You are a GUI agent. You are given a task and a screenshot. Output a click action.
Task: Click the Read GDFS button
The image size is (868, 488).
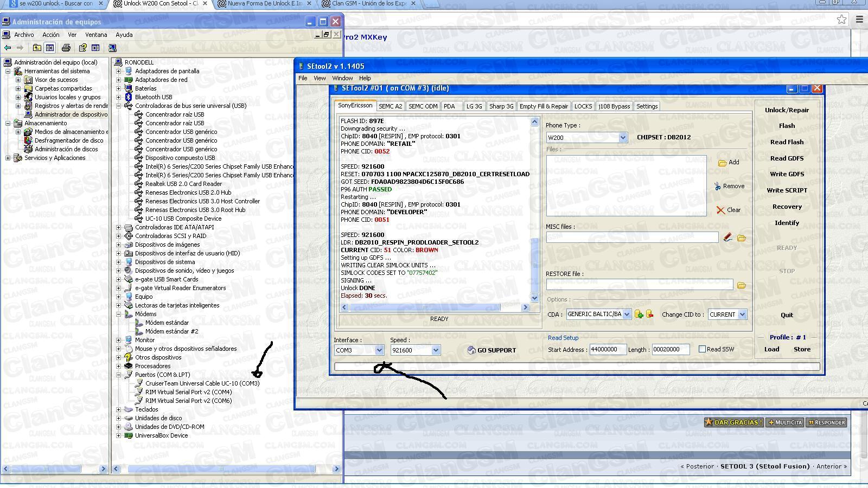tap(787, 158)
